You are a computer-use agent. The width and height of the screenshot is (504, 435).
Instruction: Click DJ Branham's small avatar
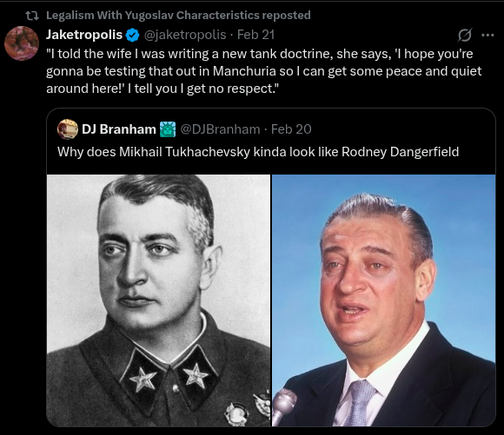click(68, 129)
